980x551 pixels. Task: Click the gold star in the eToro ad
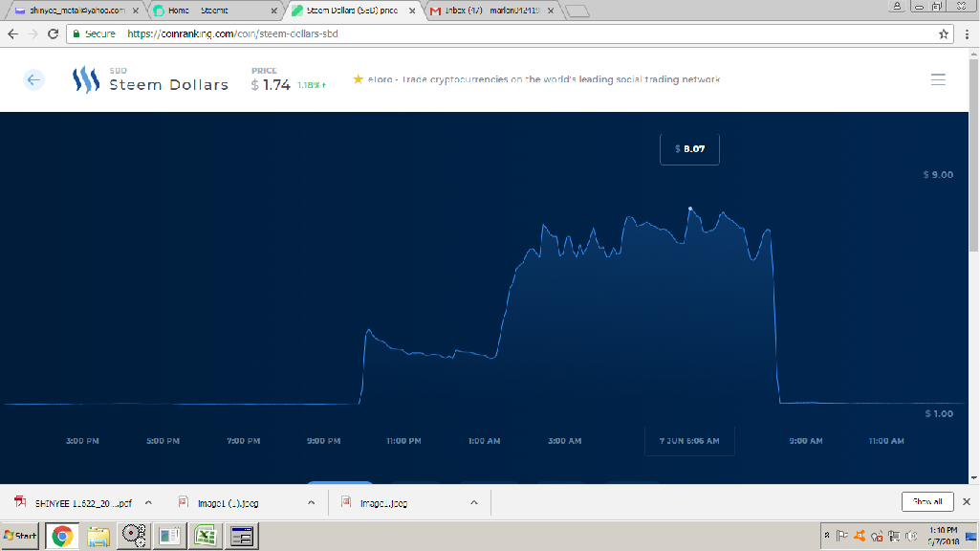[x=359, y=78]
